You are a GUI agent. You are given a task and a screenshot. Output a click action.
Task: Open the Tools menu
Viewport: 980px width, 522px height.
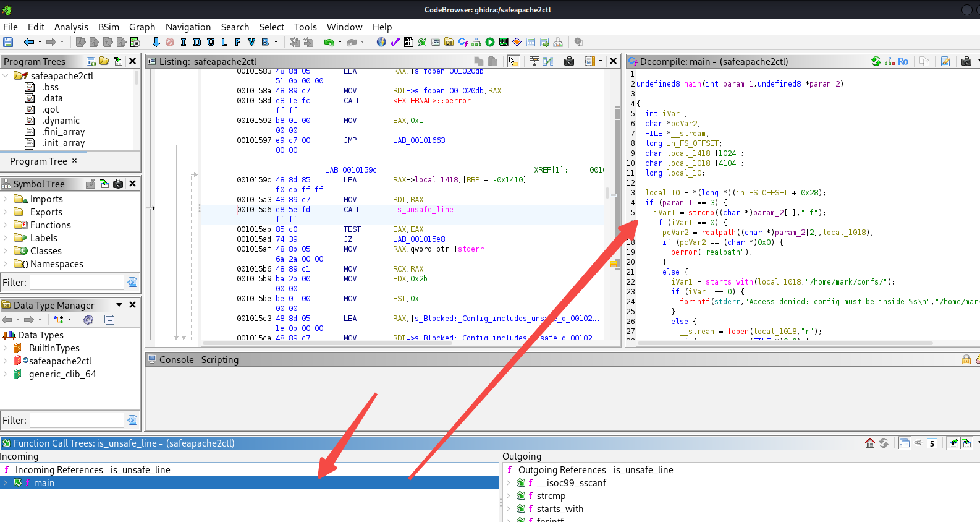pos(305,27)
